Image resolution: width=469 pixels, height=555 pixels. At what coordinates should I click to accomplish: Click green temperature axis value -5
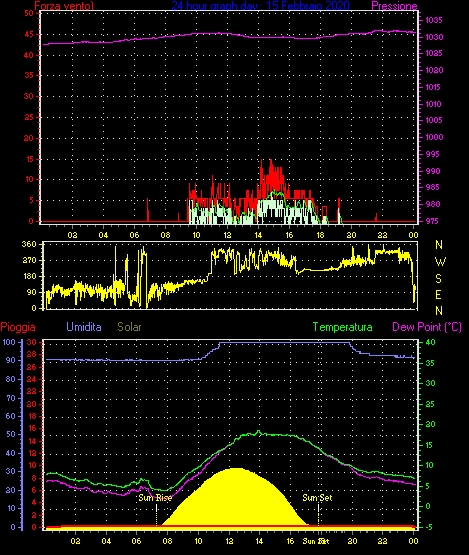point(429,527)
